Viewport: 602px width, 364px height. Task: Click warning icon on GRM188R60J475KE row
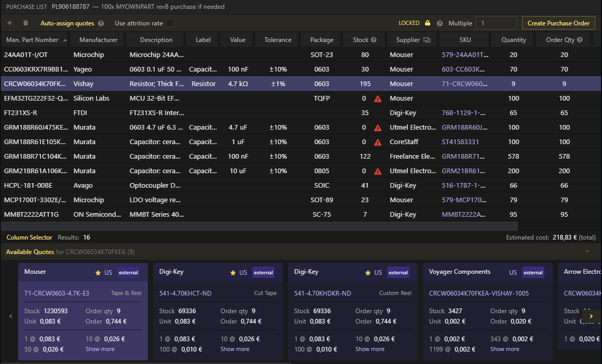(378, 128)
